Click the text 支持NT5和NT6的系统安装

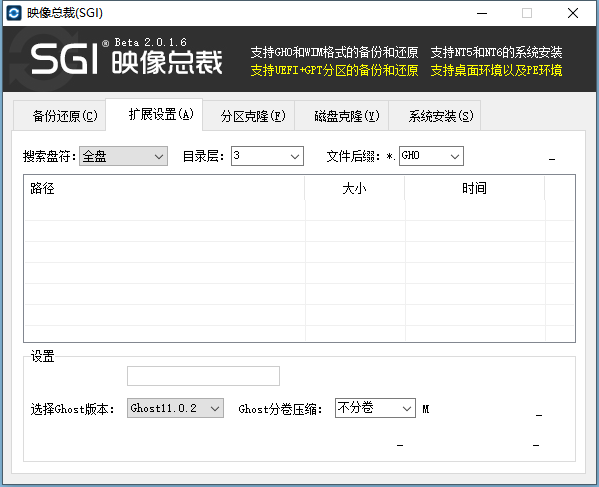coord(496,52)
